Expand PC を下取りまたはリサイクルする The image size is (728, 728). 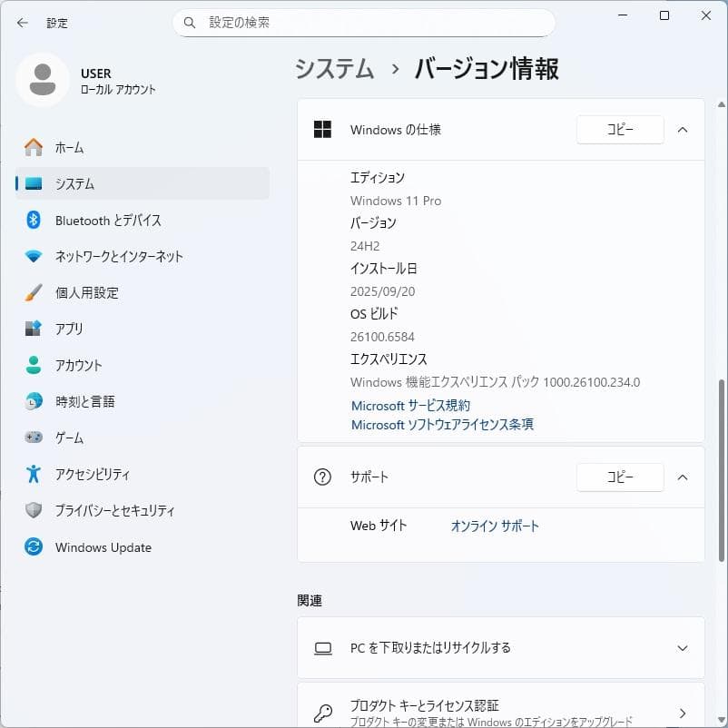click(x=683, y=647)
